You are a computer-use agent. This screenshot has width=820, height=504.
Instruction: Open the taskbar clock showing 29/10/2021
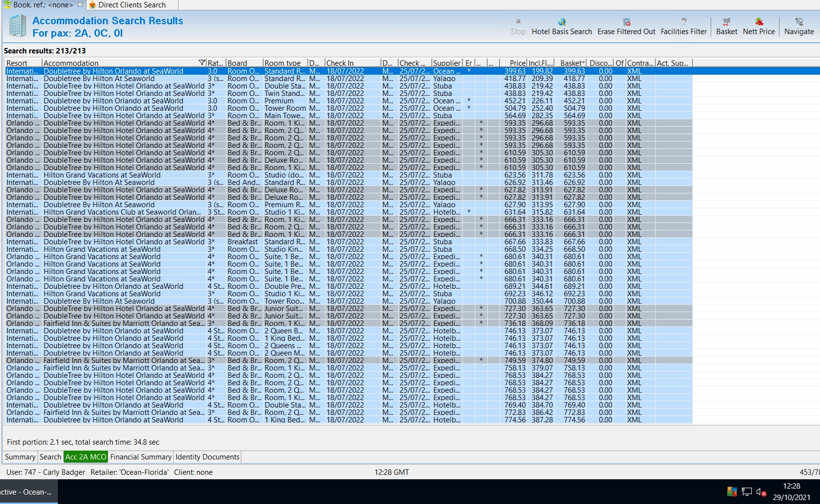pos(791,492)
